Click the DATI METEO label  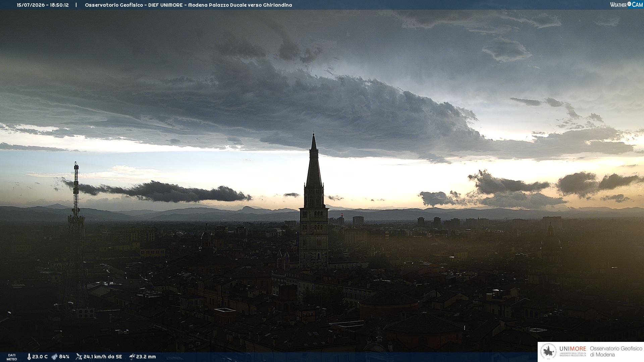pyautogui.click(x=12, y=357)
